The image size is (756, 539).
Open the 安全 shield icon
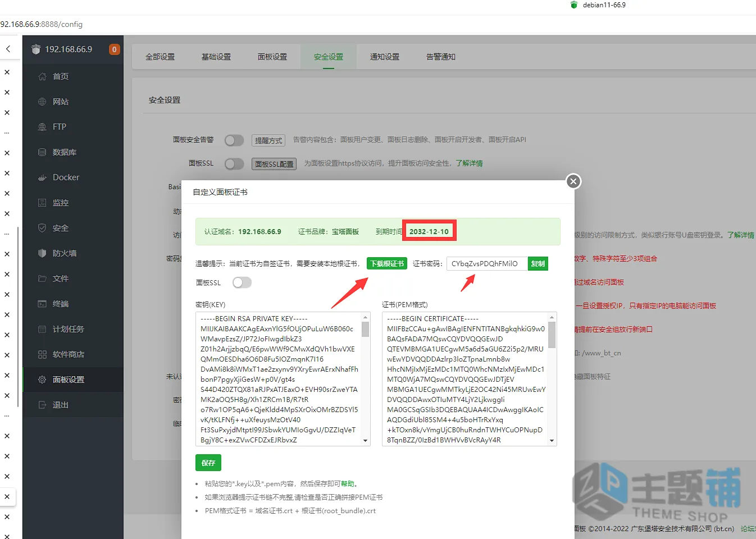(x=42, y=228)
